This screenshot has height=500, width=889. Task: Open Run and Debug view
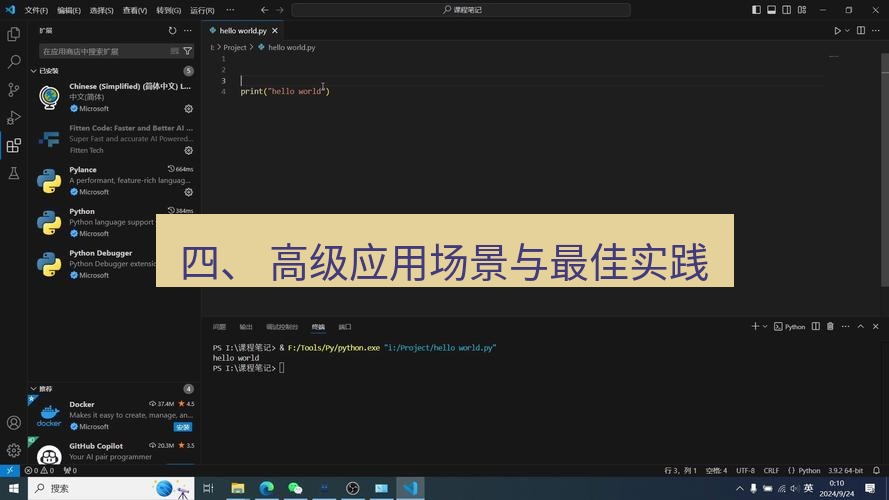(x=14, y=117)
